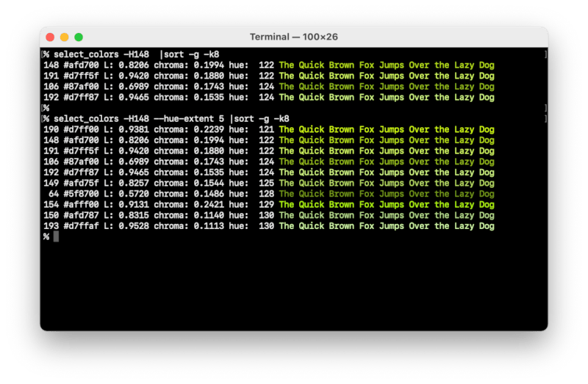Click the color index 149
The height and width of the screenshot is (384, 588).
pyautogui.click(x=50, y=184)
